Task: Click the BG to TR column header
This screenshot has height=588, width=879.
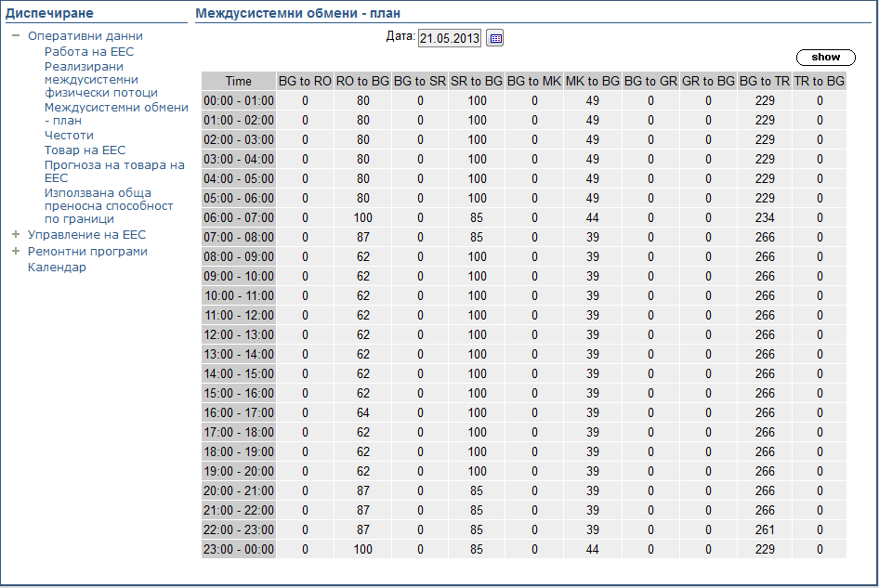Action: [x=765, y=82]
